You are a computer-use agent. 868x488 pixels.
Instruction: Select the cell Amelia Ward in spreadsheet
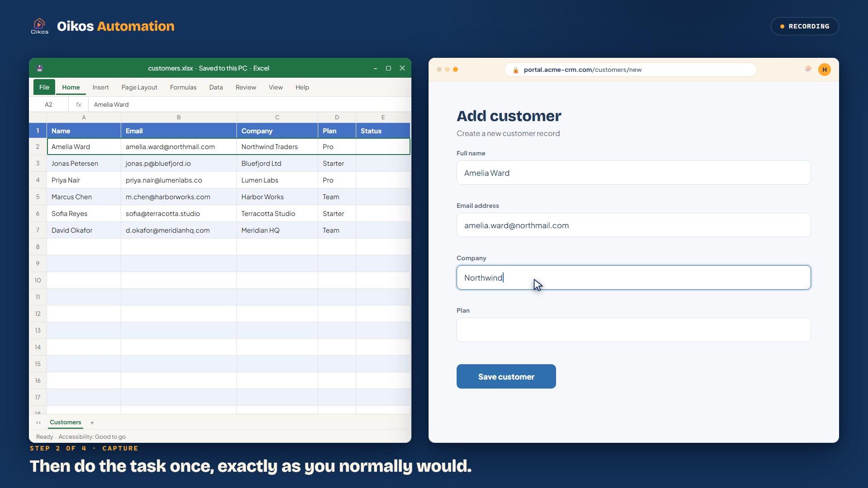point(84,146)
